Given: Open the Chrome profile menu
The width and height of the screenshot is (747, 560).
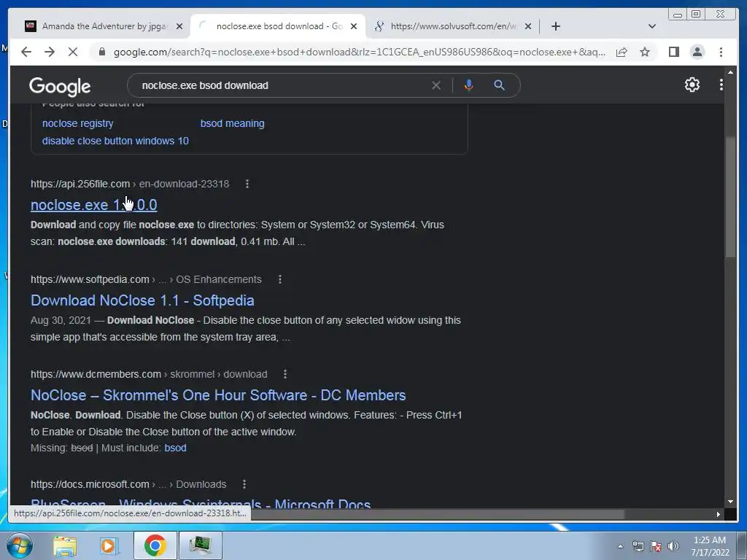Looking at the screenshot, I should pyautogui.click(x=697, y=52).
